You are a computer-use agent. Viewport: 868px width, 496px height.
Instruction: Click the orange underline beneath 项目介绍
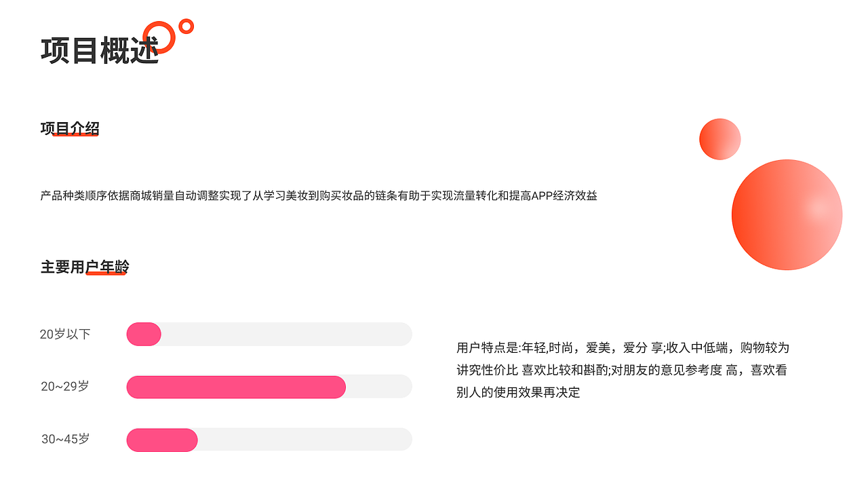click(x=75, y=135)
